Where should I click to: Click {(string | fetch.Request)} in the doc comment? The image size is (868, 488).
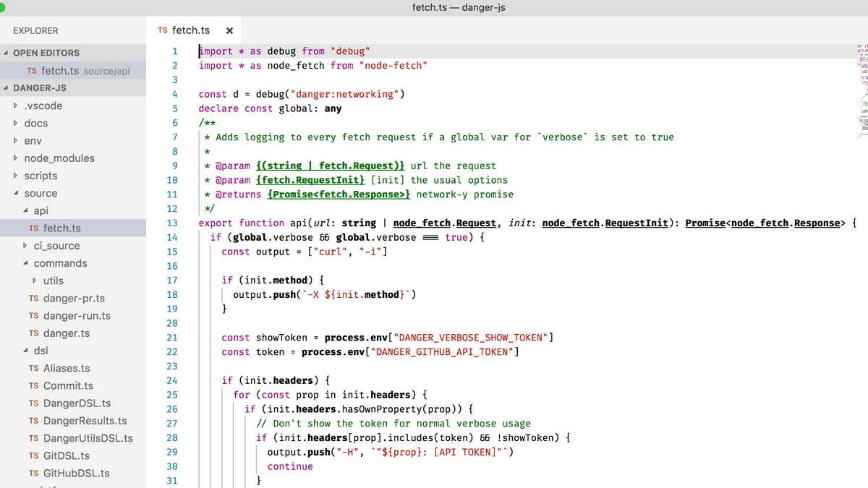pyautogui.click(x=331, y=166)
